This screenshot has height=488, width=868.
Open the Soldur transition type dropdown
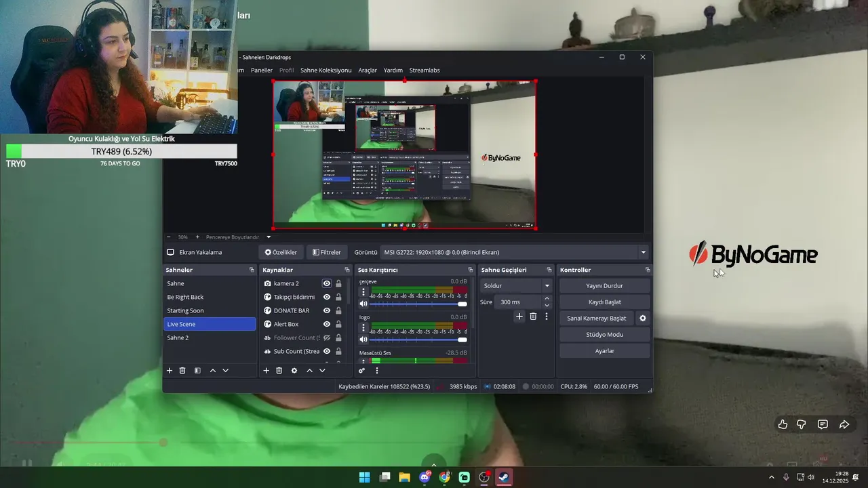point(517,285)
